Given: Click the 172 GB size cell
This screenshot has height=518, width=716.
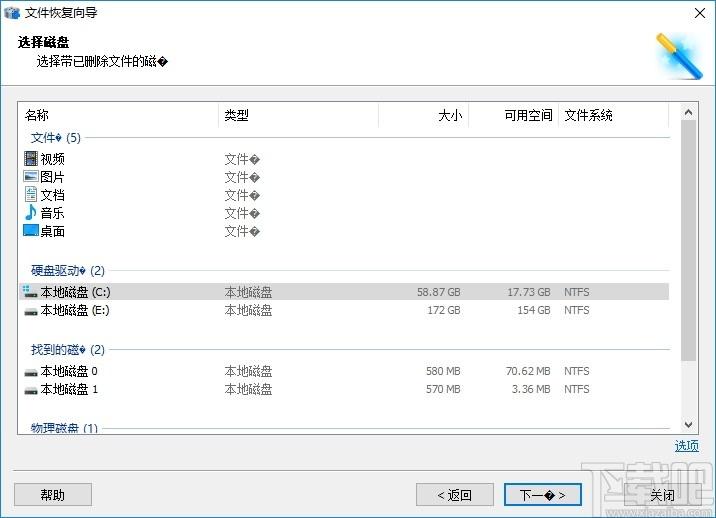Looking at the screenshot, I should (x=444, y=310).
